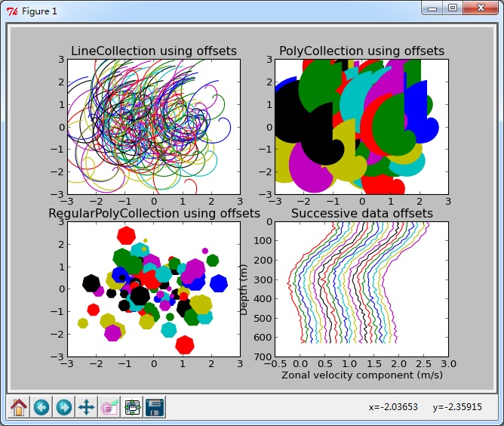This screenshot has width=504, height=426.
Task: Save the figure with the floppy disk icon
Action: [155, 407]
